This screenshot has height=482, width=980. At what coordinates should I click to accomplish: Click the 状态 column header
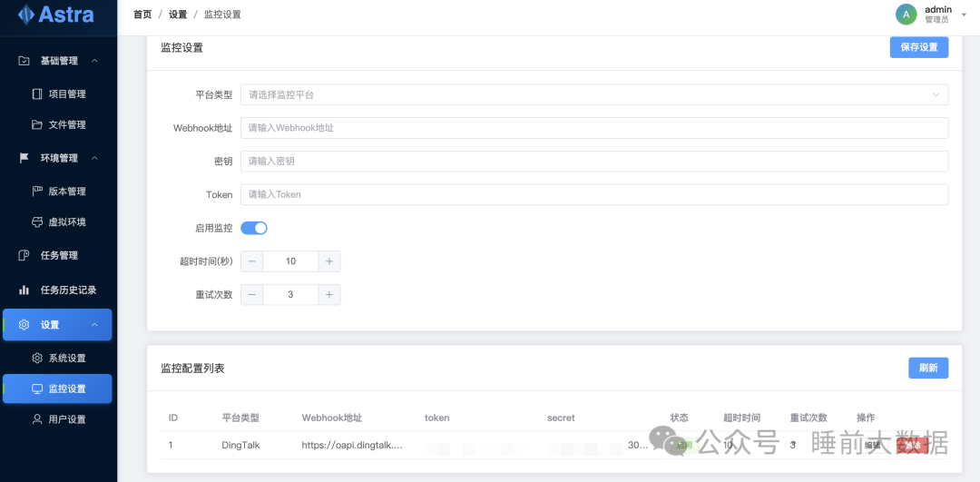[x=680, y=418]
